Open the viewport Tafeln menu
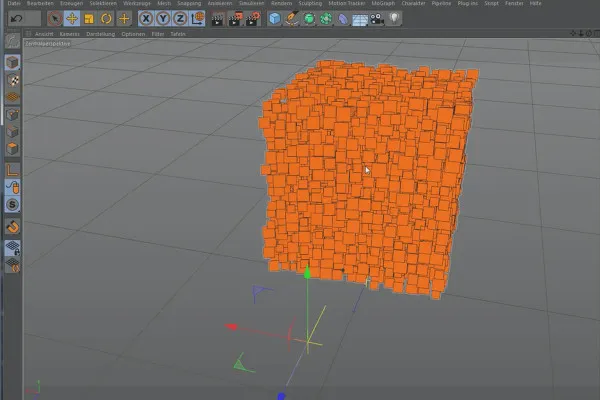600x400 pixels. point(178,34)
